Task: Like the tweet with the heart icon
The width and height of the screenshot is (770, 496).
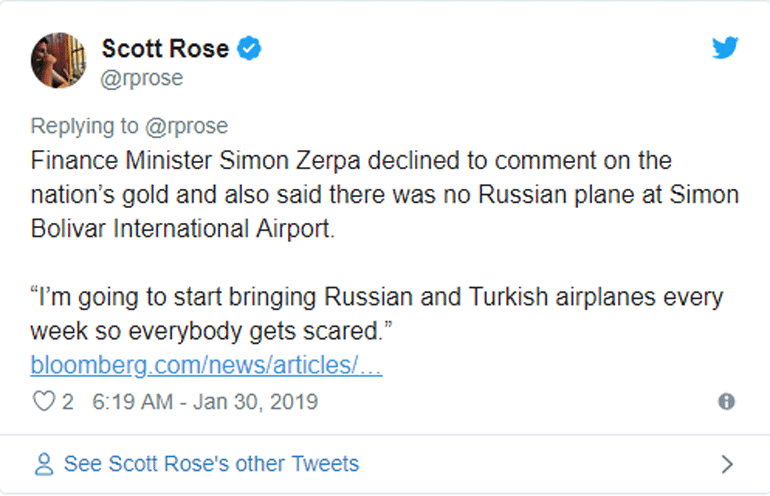Action: (x=44, y=402)
